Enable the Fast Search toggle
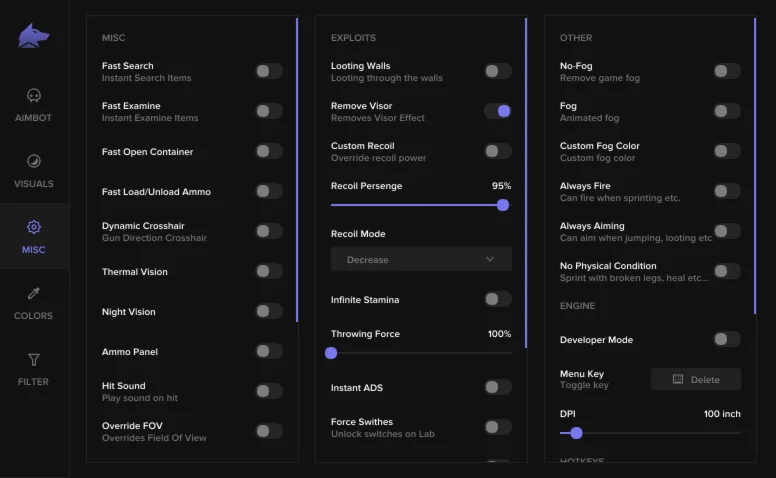 click(268, 71)
